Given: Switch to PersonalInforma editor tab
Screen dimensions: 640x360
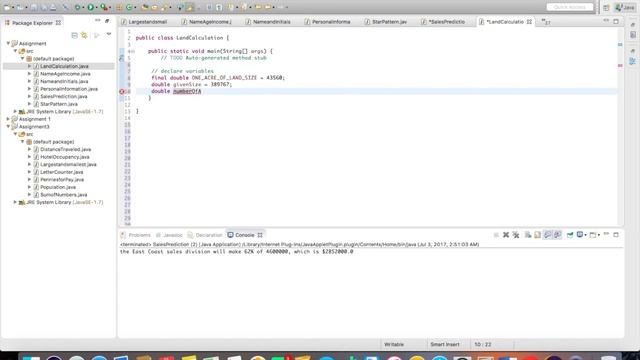Looking at the screenshot, I should click(327, 22).
